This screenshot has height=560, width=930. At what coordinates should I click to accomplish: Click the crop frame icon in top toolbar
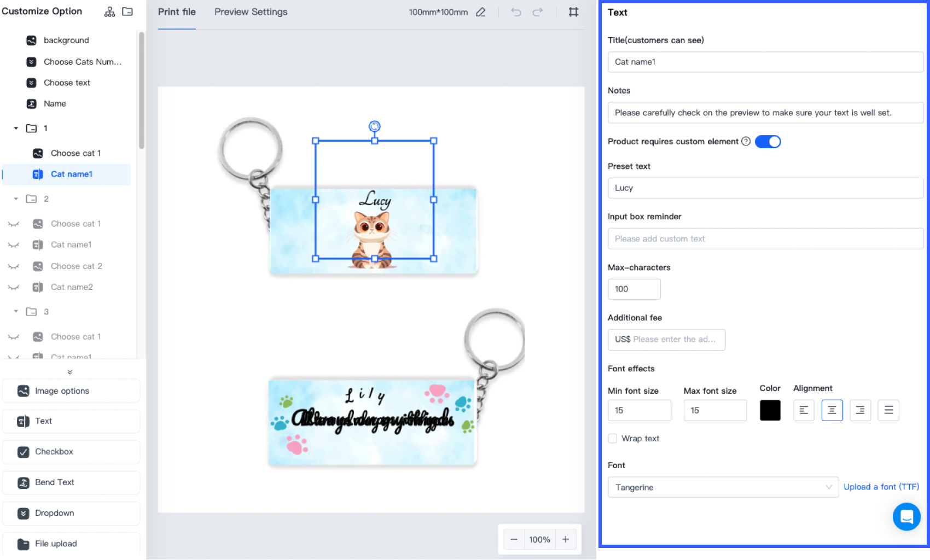573,12
